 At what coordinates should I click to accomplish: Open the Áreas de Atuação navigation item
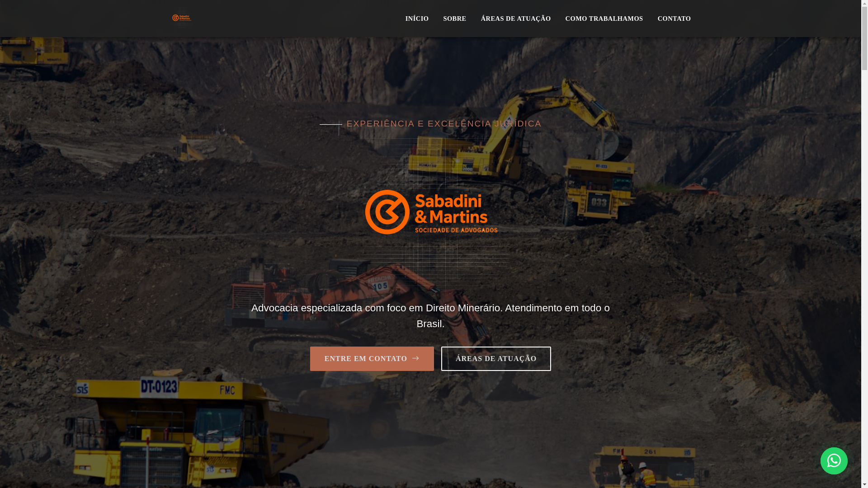tap(515, 19)
